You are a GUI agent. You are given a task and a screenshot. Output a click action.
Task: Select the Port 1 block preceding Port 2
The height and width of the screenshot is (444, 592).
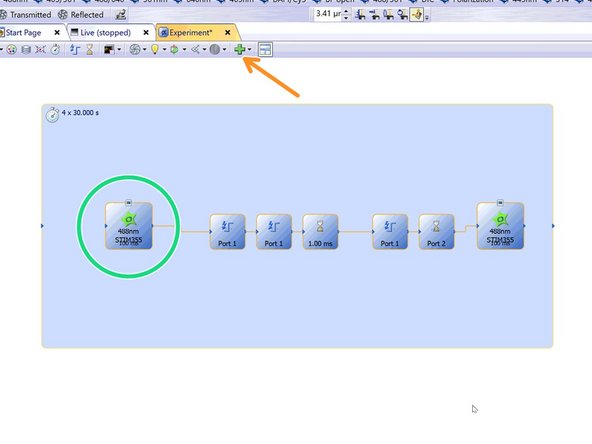point(390,232)
